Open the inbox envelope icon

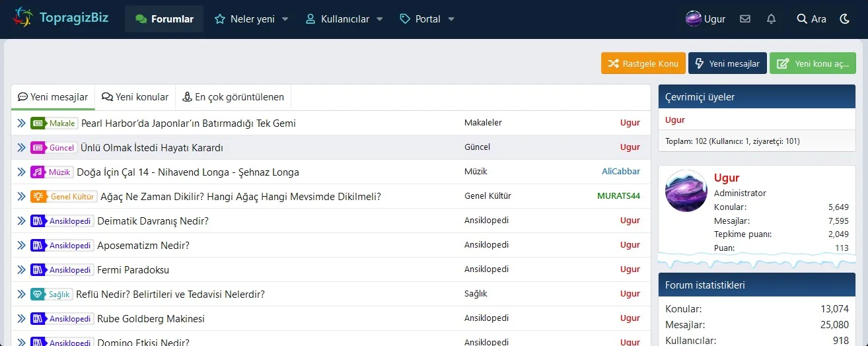[745, 19]
